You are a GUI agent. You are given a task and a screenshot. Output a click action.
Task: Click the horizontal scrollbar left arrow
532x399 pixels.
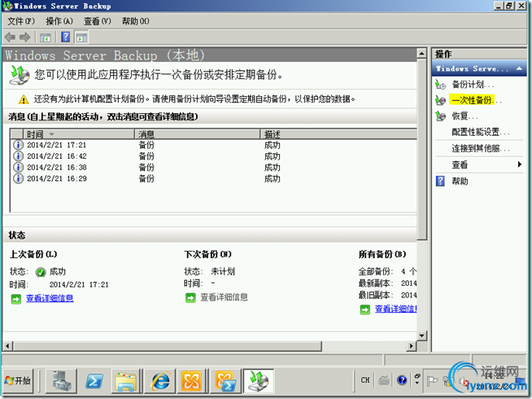(x=7, y=346)
